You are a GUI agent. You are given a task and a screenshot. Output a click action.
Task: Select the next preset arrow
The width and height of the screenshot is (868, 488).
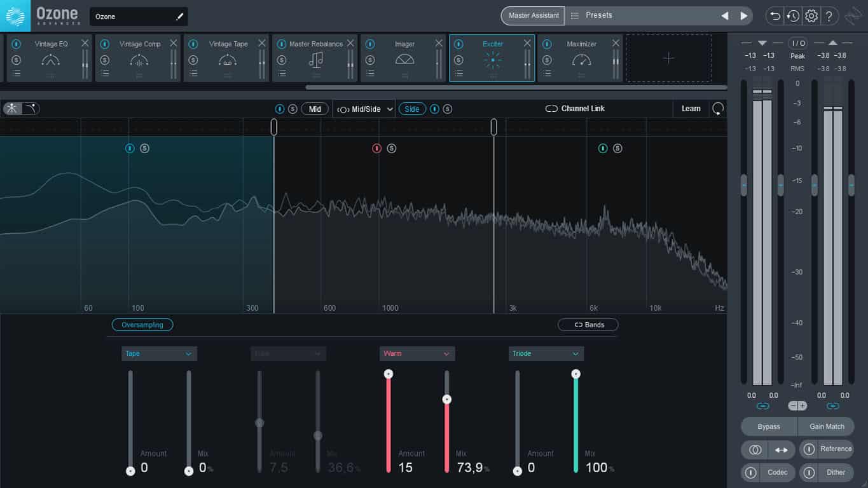(x=743, y=16)
